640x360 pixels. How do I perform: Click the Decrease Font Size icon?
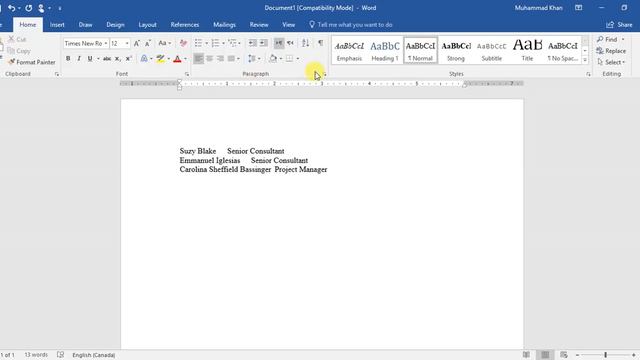click(x=148, y=43)
